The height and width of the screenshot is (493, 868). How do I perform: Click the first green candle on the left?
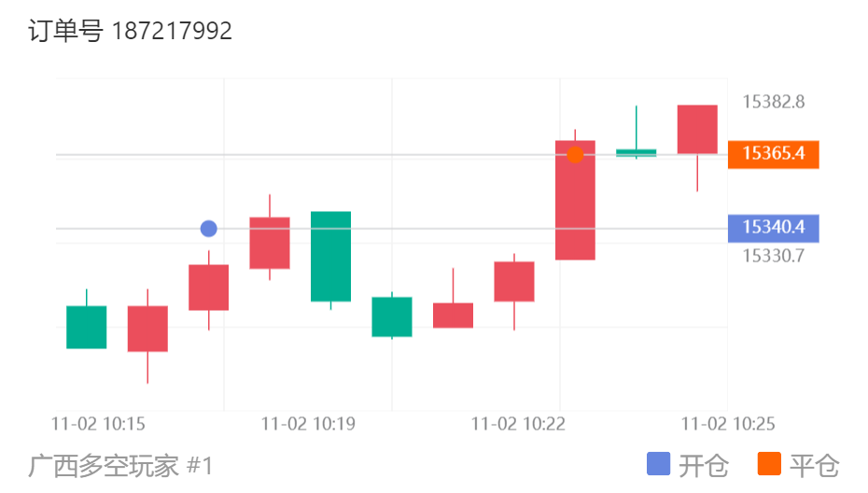click(x=86, y=327)
